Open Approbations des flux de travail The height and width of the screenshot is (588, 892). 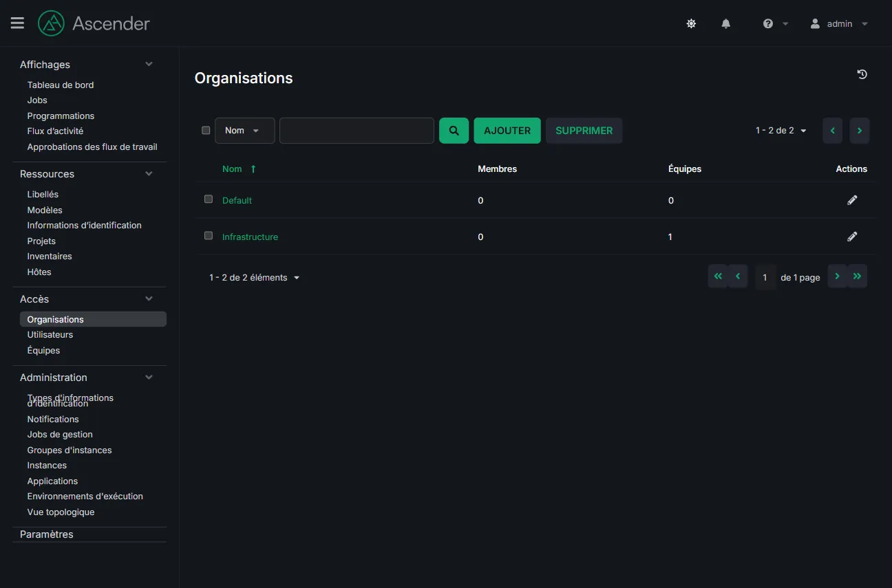92,147
